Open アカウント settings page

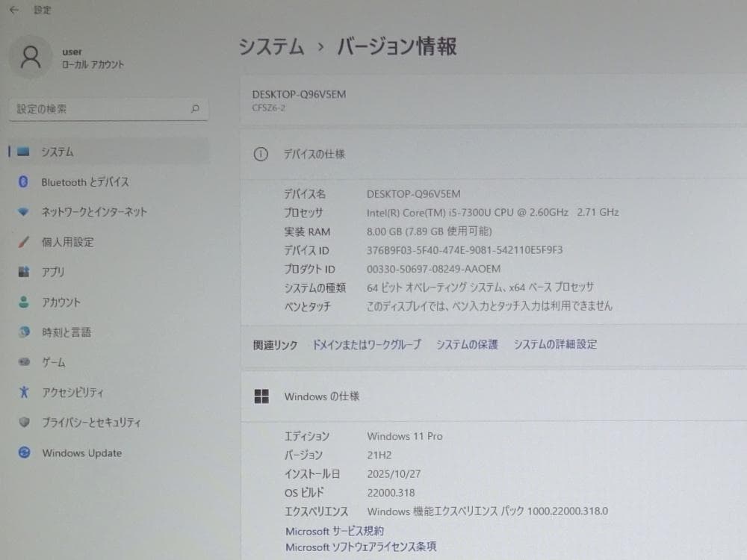(x=108, y=302)
